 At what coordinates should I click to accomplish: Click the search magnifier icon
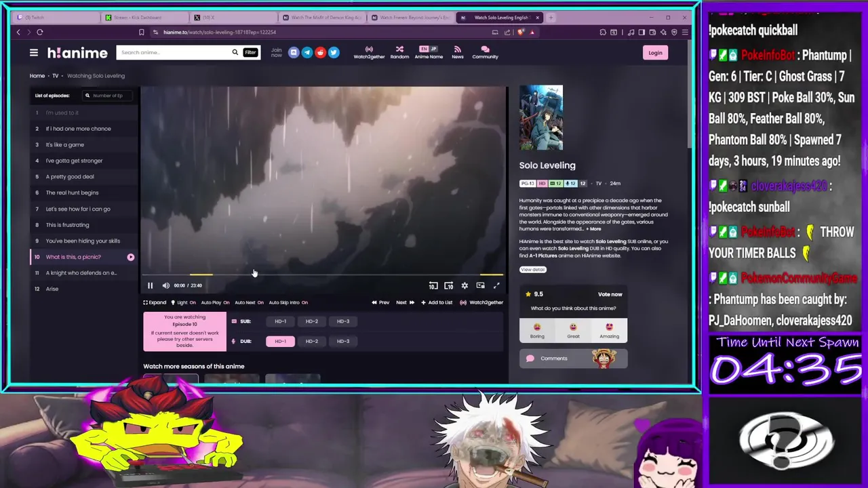pos(235,52)
